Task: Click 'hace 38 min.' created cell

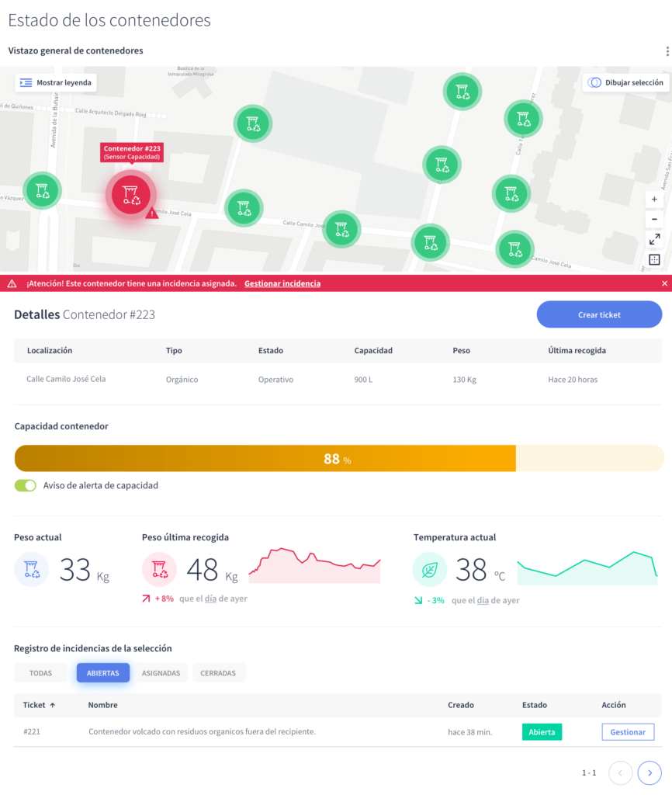Action: (469, 732)
